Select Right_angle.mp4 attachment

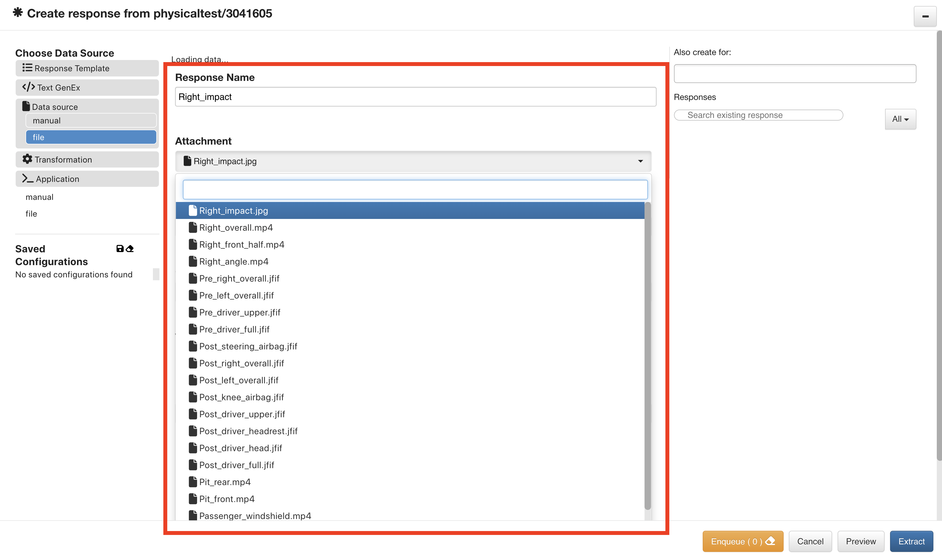coord(410,261)
